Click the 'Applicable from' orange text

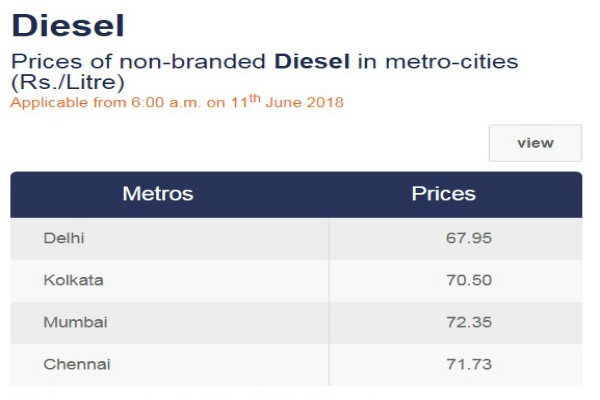point(68,103)
